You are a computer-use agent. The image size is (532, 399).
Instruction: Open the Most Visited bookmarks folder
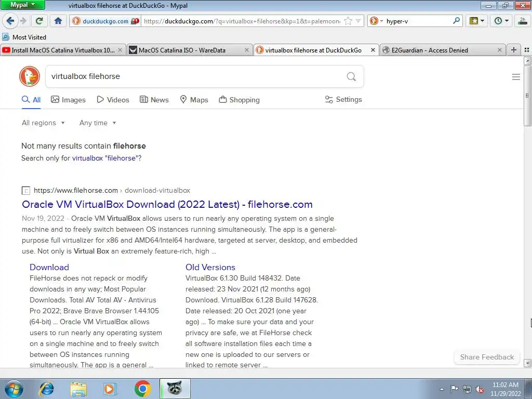[x=24, y=37]
